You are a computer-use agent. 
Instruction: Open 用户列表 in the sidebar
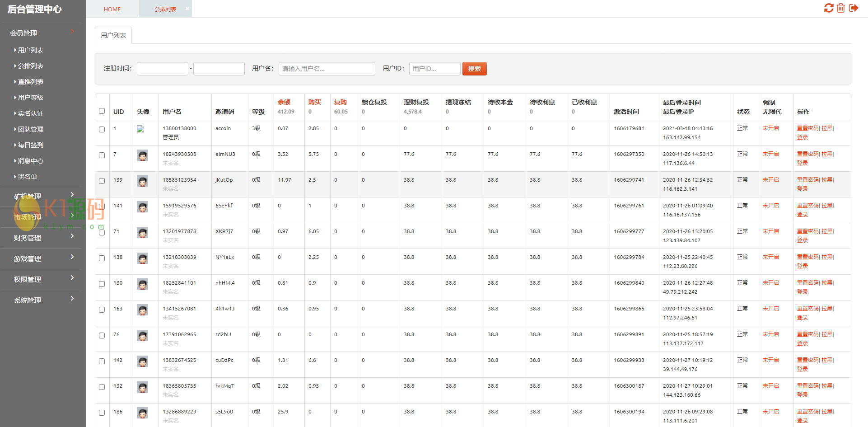(x=31, y=50)
